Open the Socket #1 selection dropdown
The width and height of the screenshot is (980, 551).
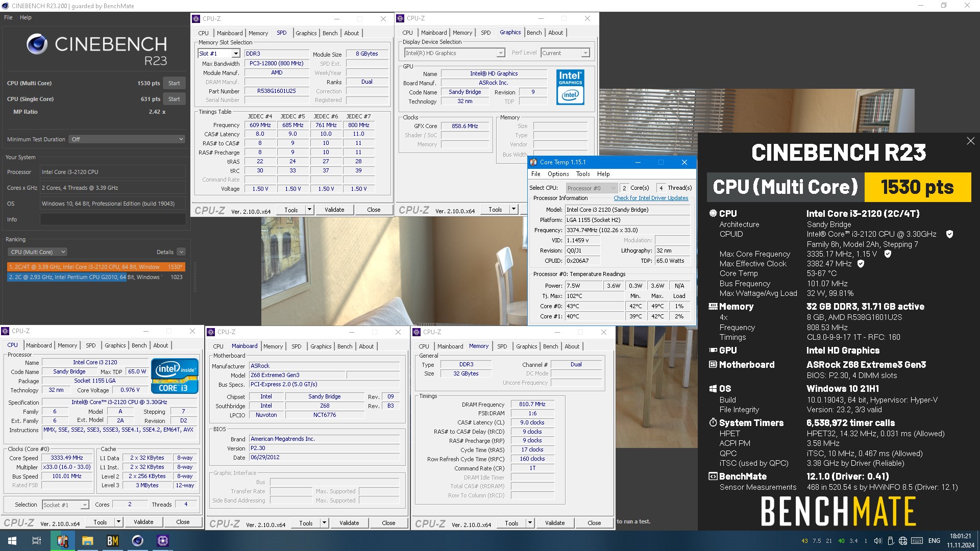coord(66,505)
